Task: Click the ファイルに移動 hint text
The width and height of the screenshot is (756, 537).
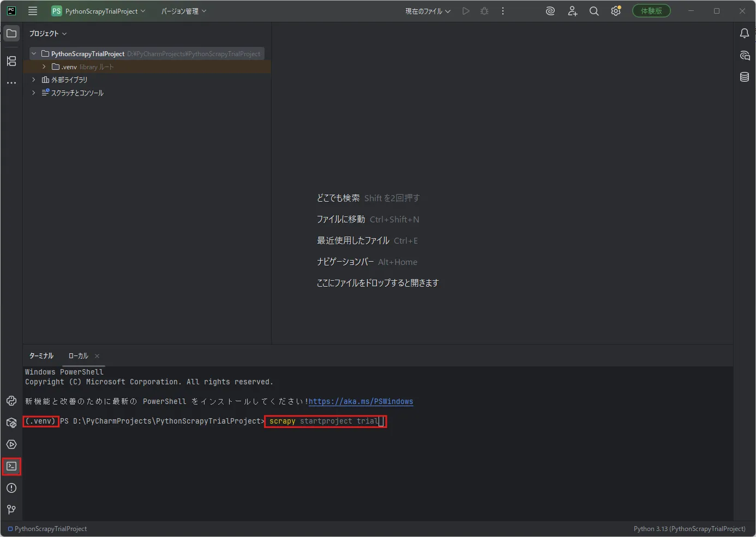Action: (x=341, y=219)
